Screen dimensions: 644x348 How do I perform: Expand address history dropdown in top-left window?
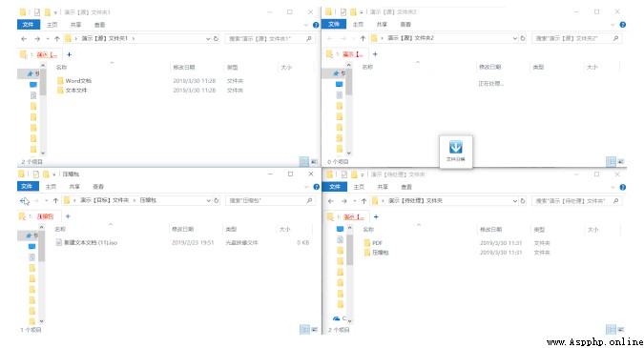(208, 38)
